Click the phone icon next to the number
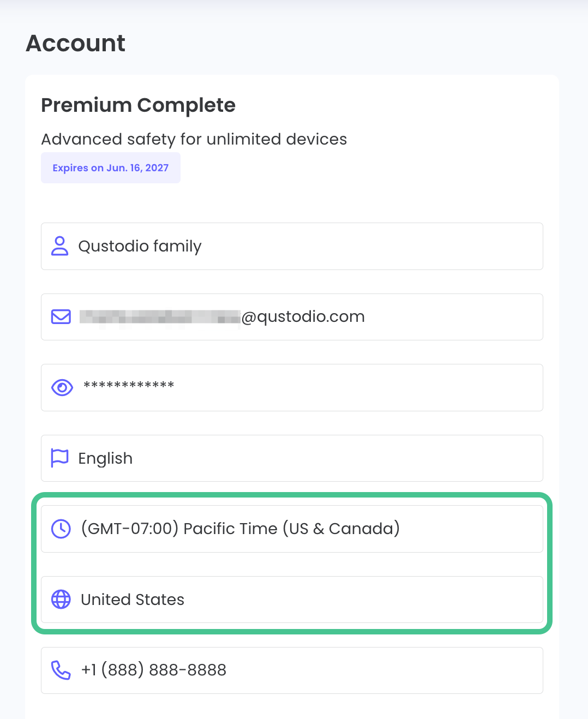Screen dimensions: 588x719 click(x=61, y=670)
